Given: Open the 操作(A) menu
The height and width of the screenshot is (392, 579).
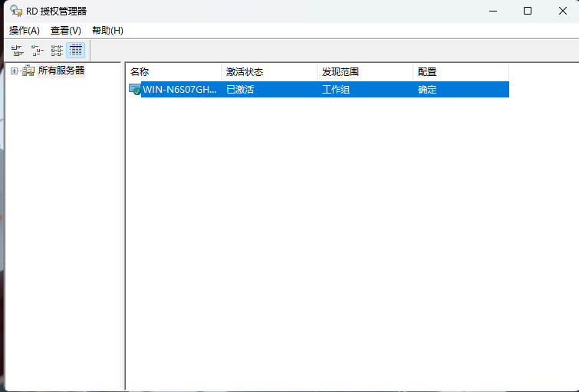Looking at the screenshot, I should pyautogui.click(x=25, y=31).
